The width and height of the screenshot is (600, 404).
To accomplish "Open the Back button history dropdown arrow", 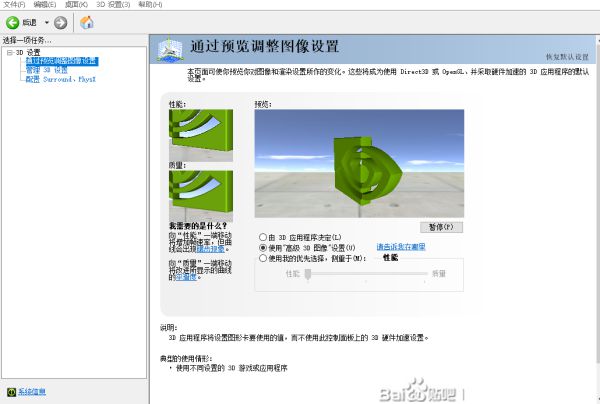I will coord(45,22).
